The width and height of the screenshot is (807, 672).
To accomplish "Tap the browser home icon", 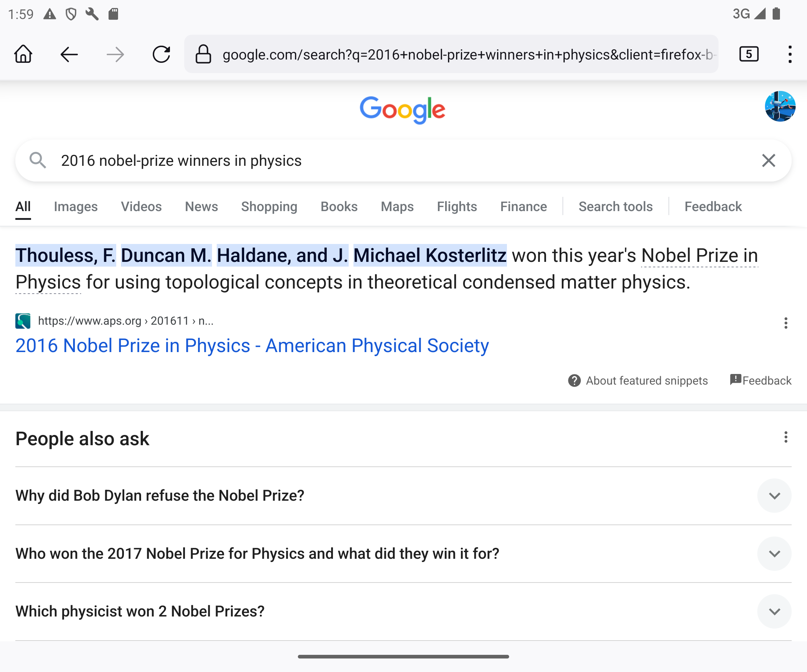I will [23, 54].
